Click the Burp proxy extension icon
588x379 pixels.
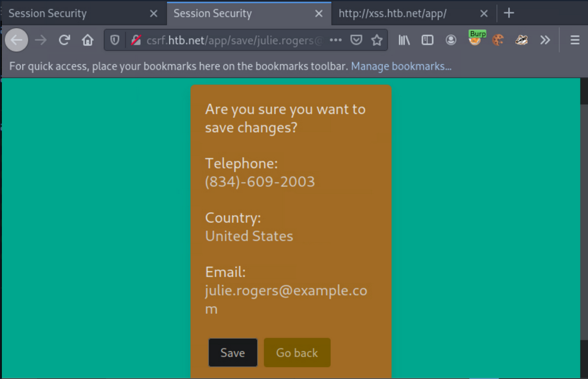click(475, 39)
